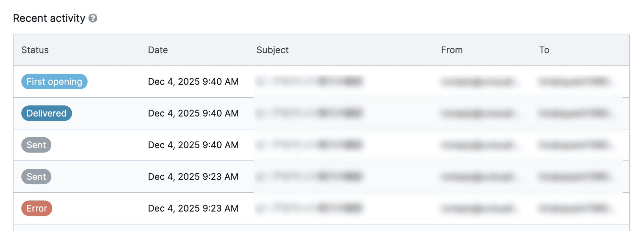
Task: Click the date in the Delivered row
Action: pyautogui.click(x=193, y=113)
